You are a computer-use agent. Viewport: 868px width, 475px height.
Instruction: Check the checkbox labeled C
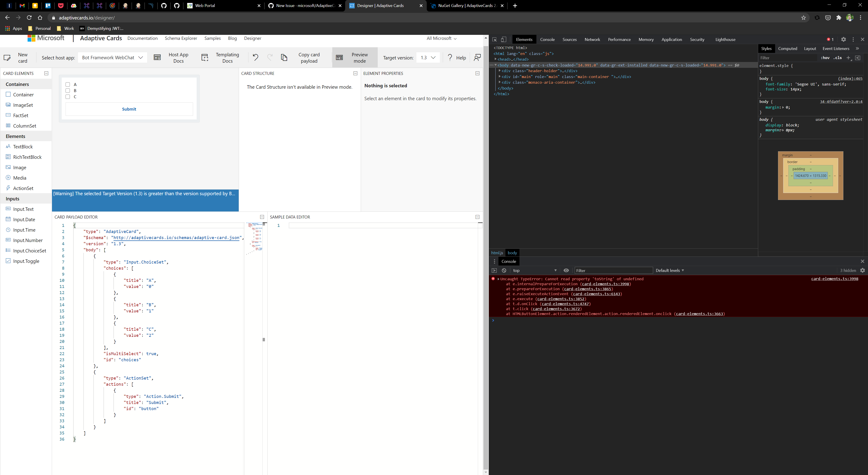pyautogui.click(x=68, y=97)
